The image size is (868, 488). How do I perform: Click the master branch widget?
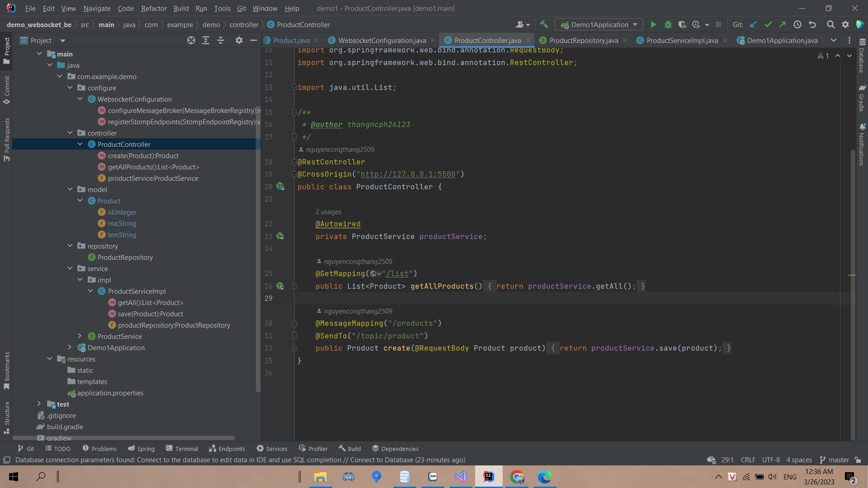pos(835,460)
